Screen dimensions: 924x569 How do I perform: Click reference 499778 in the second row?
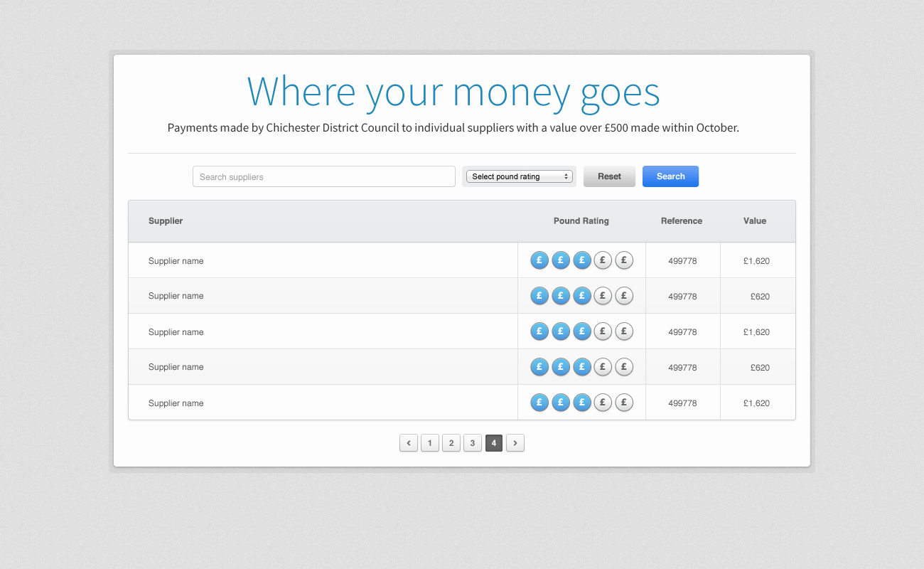pyautogui.click(x=682, y=297)
